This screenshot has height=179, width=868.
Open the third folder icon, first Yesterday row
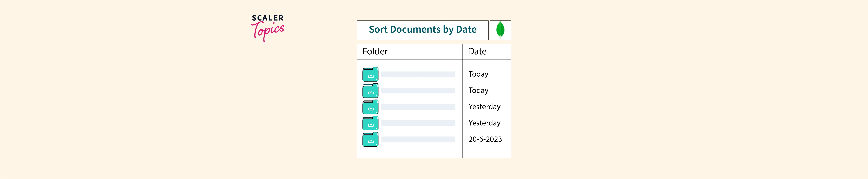(370, 107)
